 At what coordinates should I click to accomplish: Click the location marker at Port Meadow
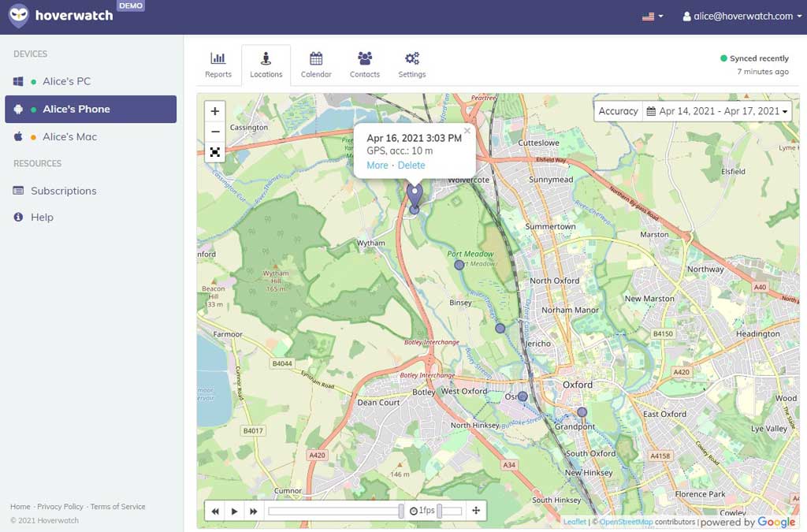[459, 265]
